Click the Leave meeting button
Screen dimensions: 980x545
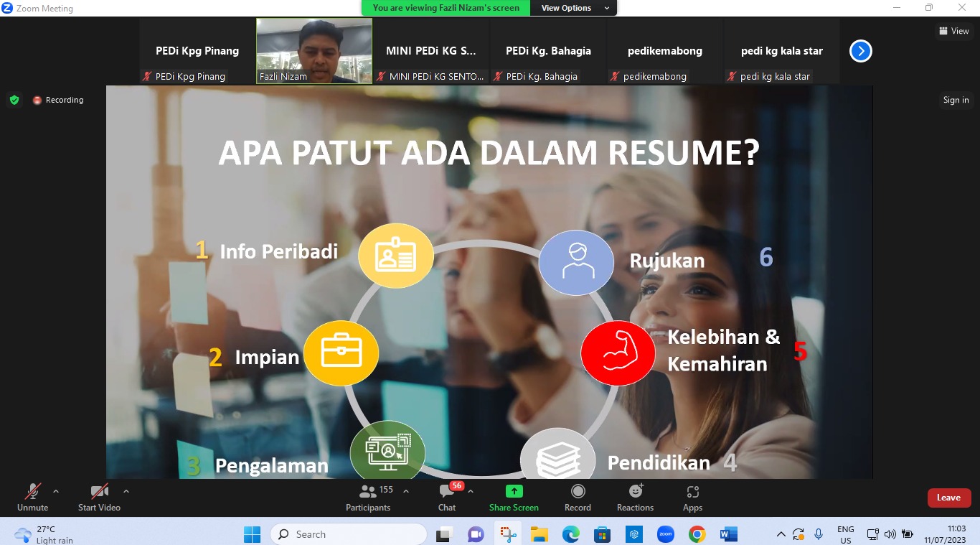[948, 498]
